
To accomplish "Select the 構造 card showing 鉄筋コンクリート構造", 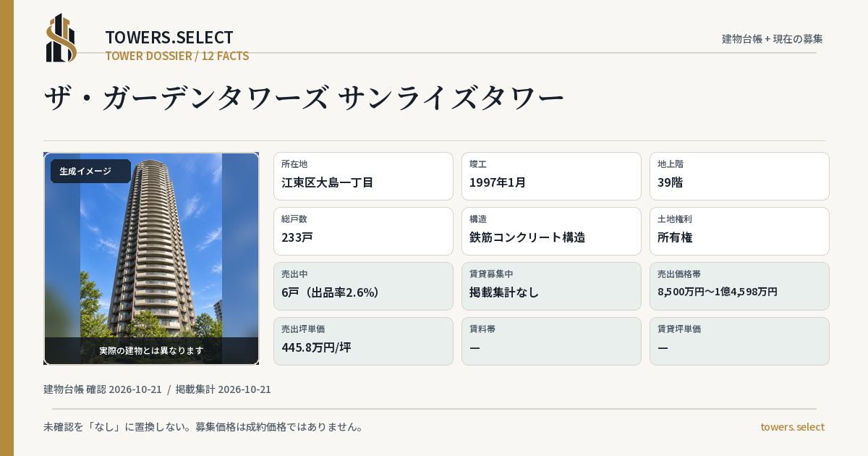I will click(x=551, y=231).
